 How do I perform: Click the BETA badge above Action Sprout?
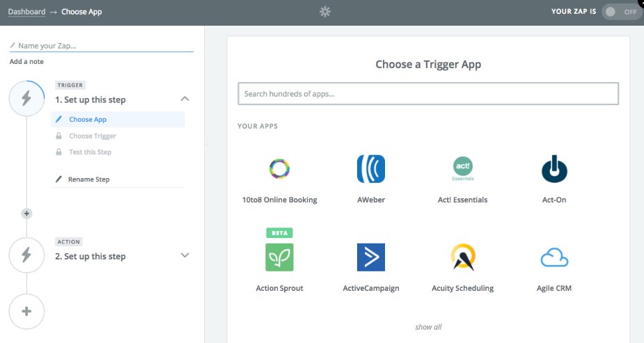279,232
